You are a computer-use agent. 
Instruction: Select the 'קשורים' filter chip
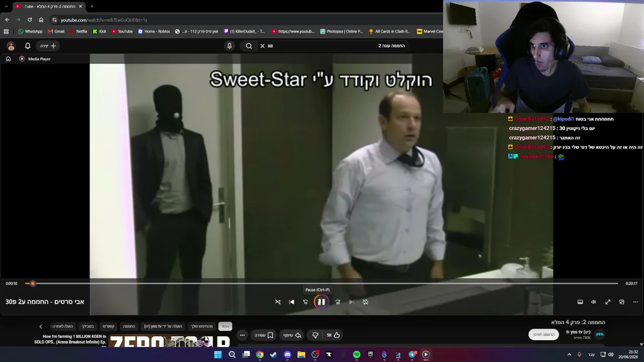point(109,326)
